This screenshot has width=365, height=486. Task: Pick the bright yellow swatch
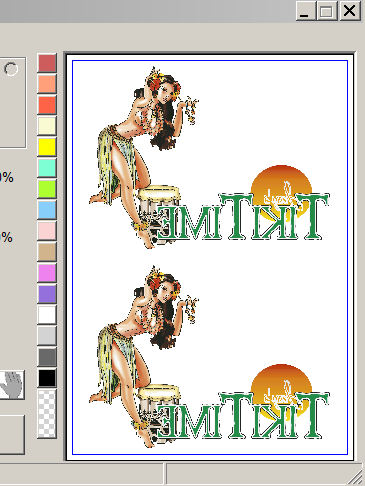pos(47,147)
